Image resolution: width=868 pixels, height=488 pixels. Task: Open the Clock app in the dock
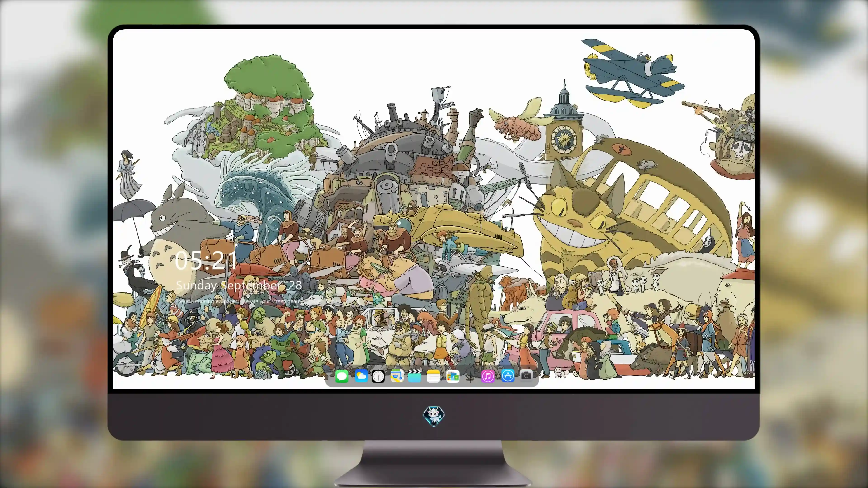(x=378, y=376)
